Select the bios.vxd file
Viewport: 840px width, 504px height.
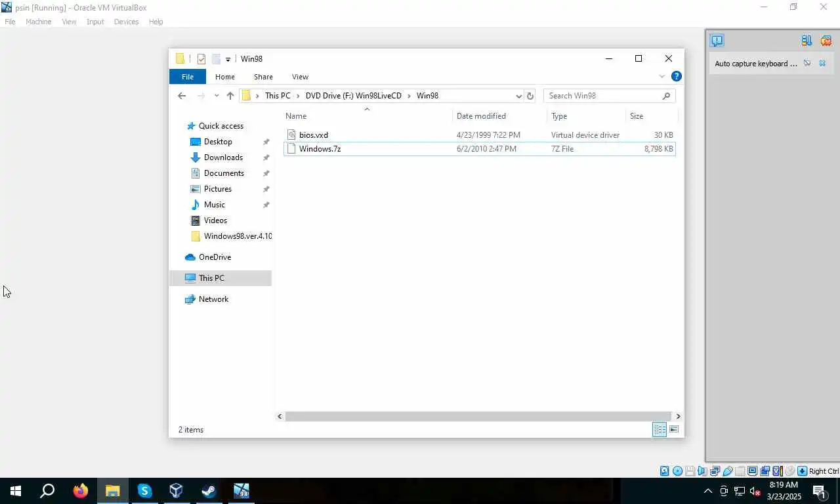[479, 135]
